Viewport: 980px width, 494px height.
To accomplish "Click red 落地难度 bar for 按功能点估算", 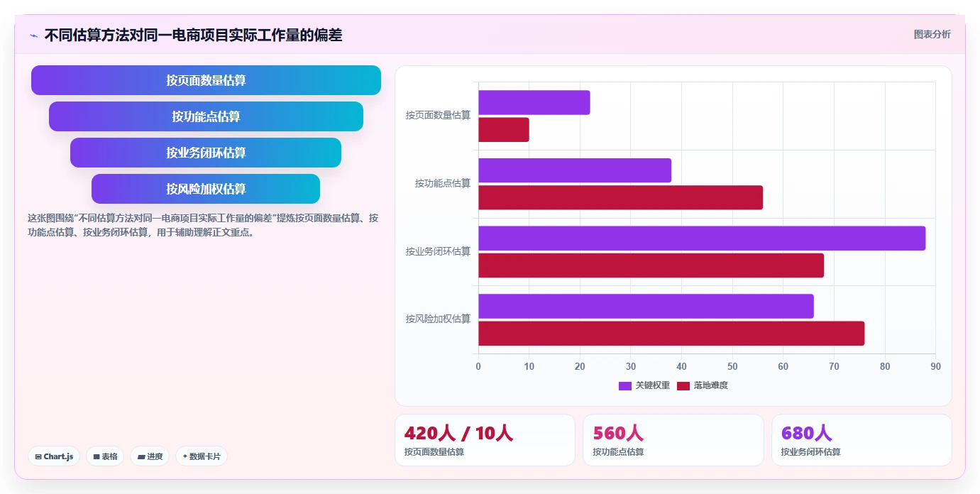I will (621, 197).
